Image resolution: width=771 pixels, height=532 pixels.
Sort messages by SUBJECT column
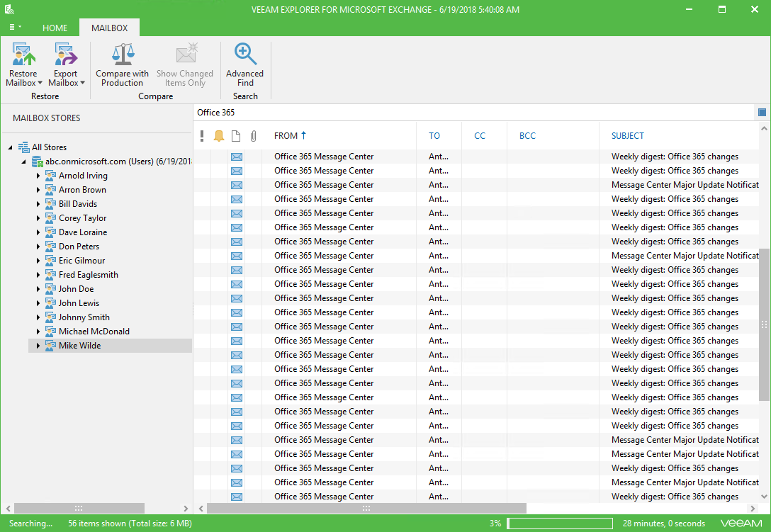627,136
